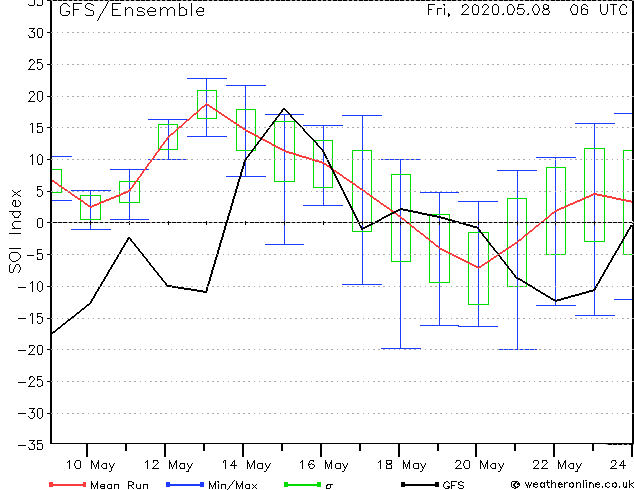634x490 pixels.
Task: Click the GFS low point at 13 May
Action: tap(206, 291)
